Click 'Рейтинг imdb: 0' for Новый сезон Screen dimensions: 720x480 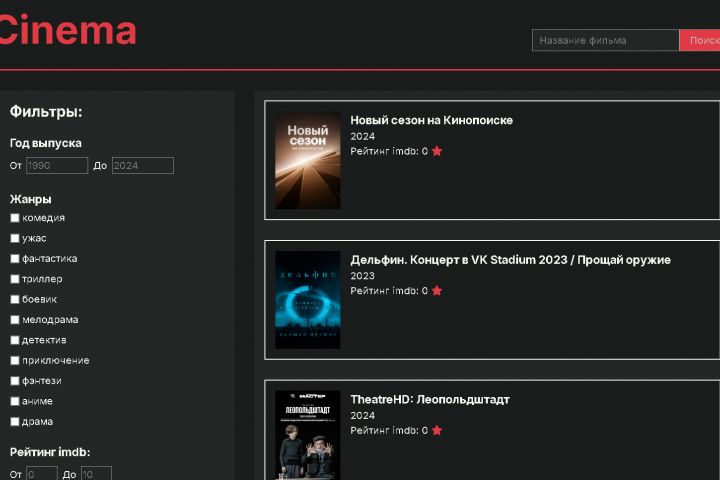click(x=389, y=151)
